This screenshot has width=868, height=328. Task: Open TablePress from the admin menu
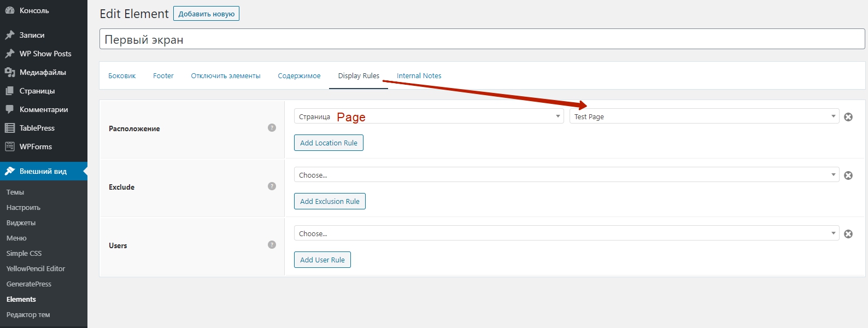(37, 128)
